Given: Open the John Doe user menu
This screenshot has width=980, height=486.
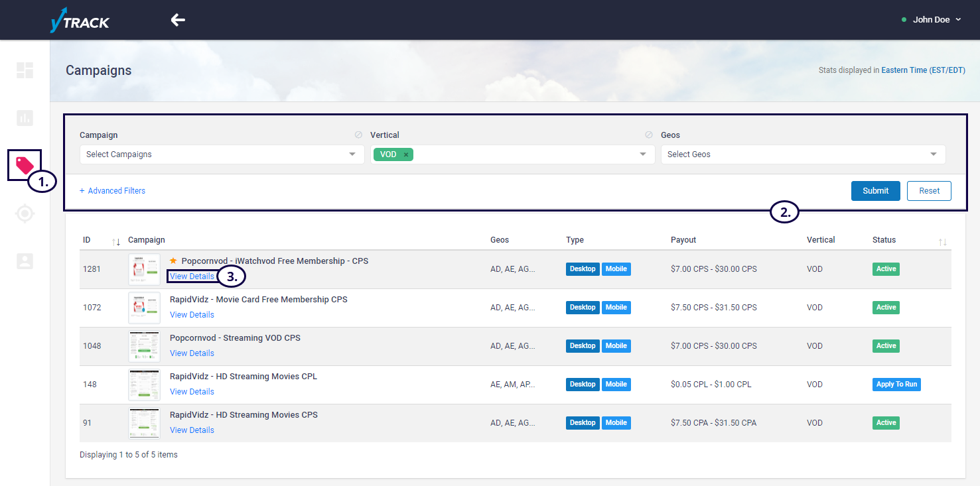Looking at the screenshot, I should click(x=932, y=20).
